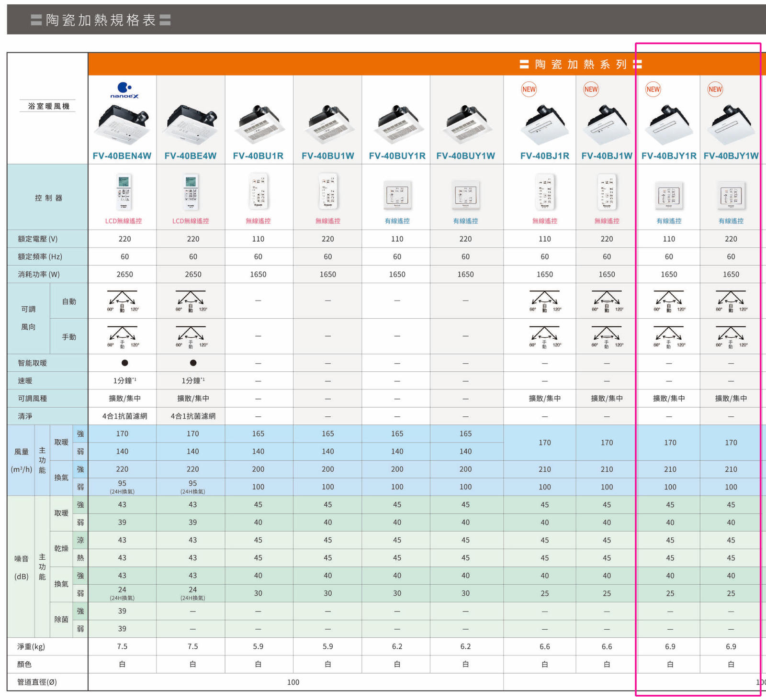Click the 控制器 row label
The height and width of the screenshot is (700, 766).
48,198
